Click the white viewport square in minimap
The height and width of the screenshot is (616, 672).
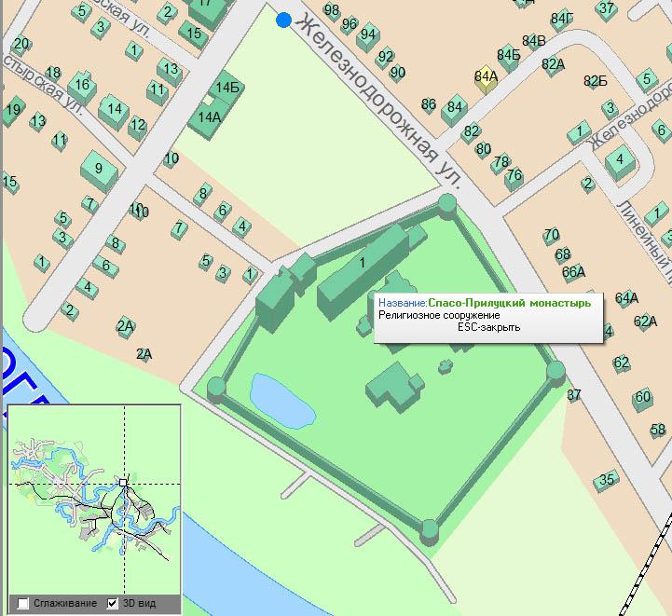(123, 482)
